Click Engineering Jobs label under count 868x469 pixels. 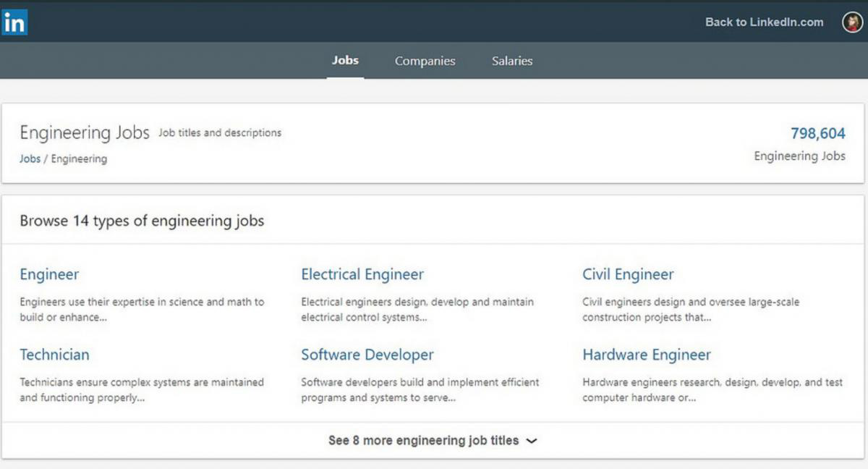click(x=799, y=156)
